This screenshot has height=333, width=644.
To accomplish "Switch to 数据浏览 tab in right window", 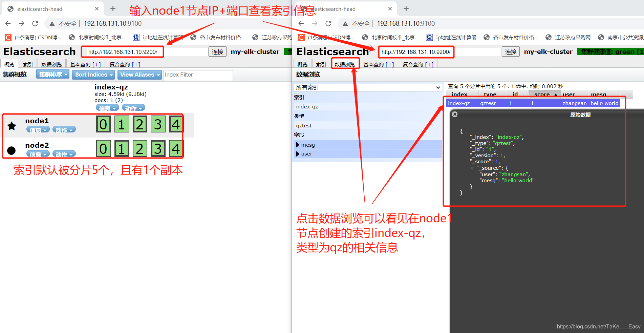I will (x=345, y=64).
